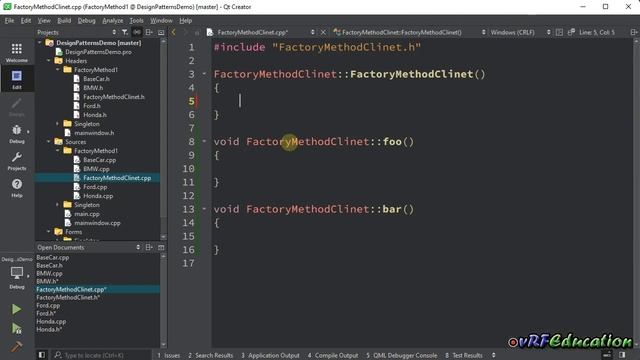
Task: Click the Line 5, Col 5 indicator
Action: click(597, 32)
